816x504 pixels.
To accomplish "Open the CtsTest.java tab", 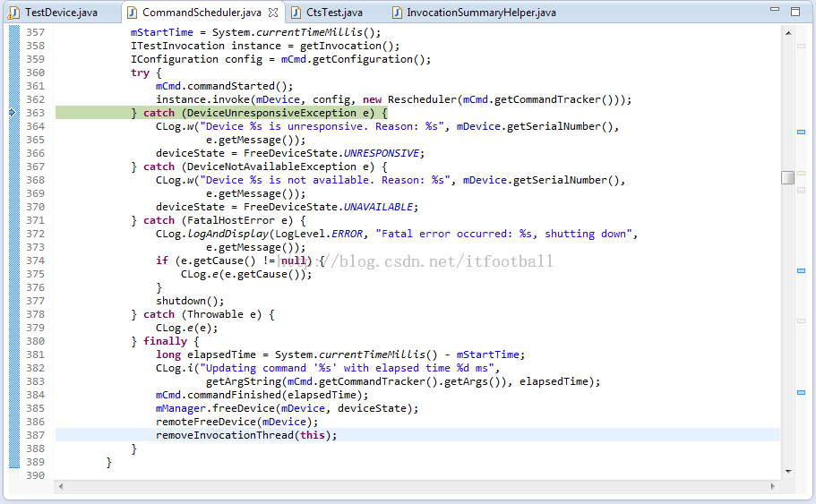I will click(334, 12).
